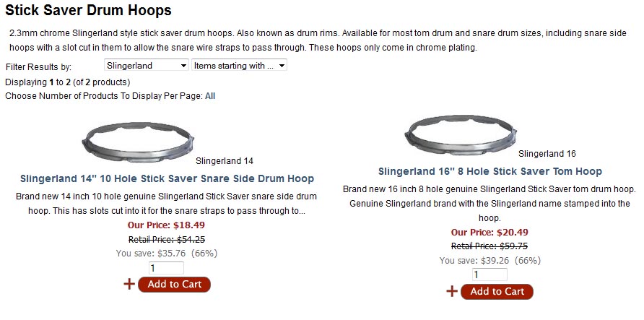Add the 14" snare side hoop to cart
Image resolution: width=644 pixels, height=320 pixels.
(174, 284)
